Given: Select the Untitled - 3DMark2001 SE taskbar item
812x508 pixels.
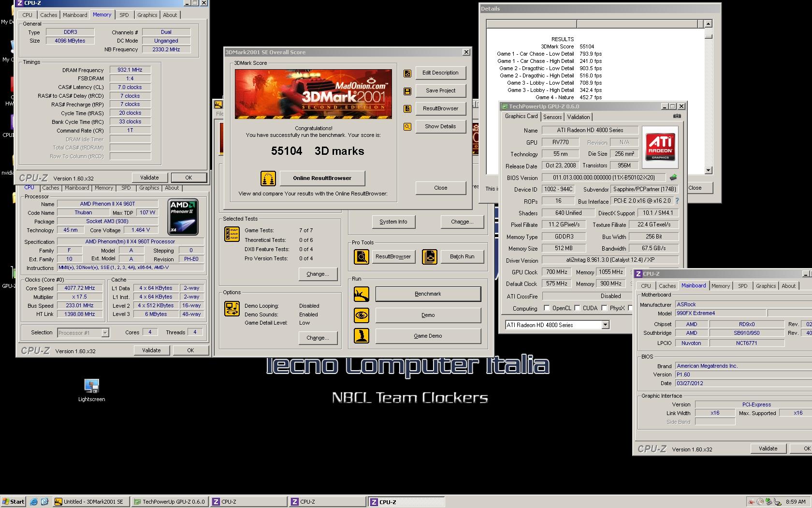Looking at the screenshot, I should [90, 502].
